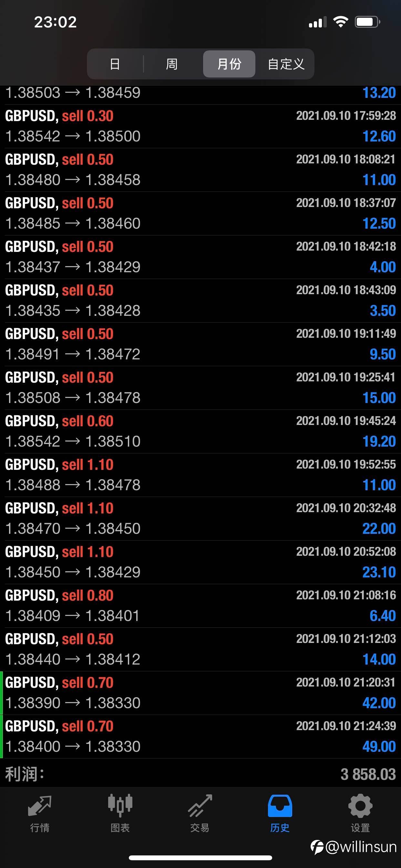Select the 月份 month period tab
Screen dimensions: 401x868
229,64
